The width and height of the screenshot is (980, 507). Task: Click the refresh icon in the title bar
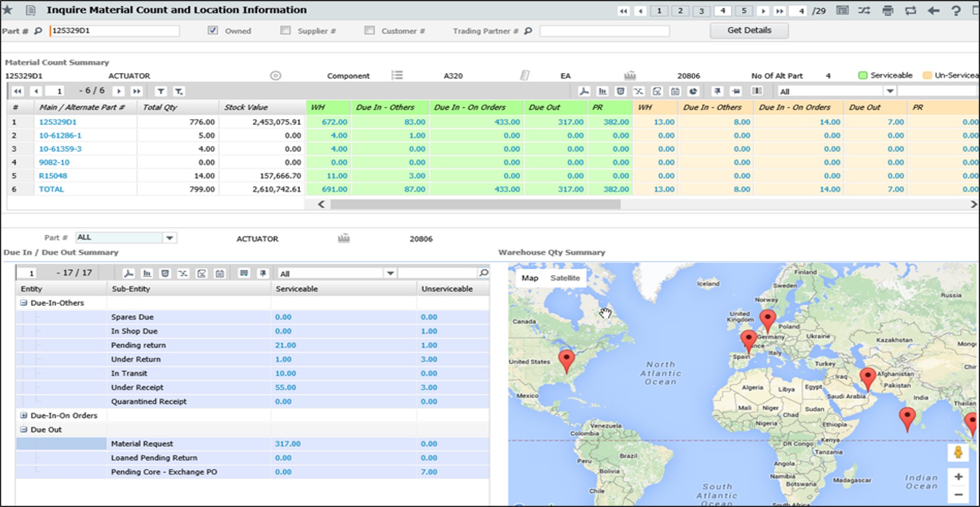click(911, 10)
